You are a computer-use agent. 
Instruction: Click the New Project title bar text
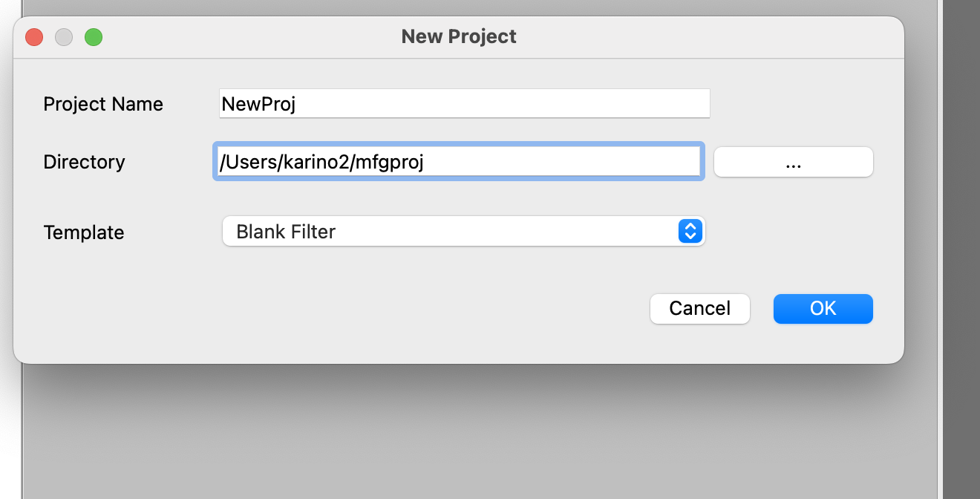458,36
